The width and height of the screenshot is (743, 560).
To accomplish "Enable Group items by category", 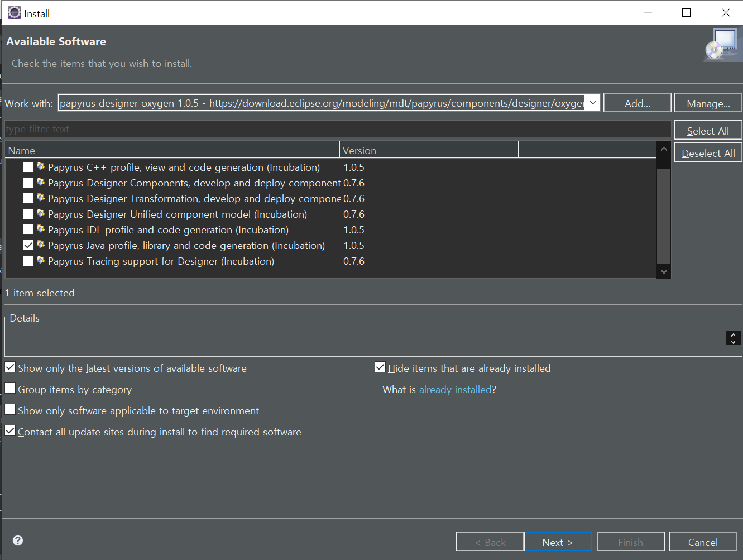I will [x=10, y=389].
